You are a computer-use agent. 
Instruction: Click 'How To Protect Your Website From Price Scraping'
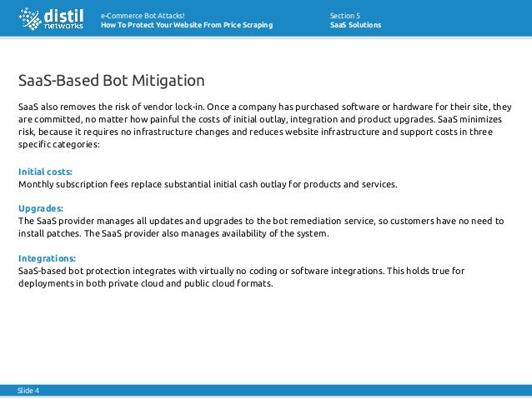pos(187,25)
